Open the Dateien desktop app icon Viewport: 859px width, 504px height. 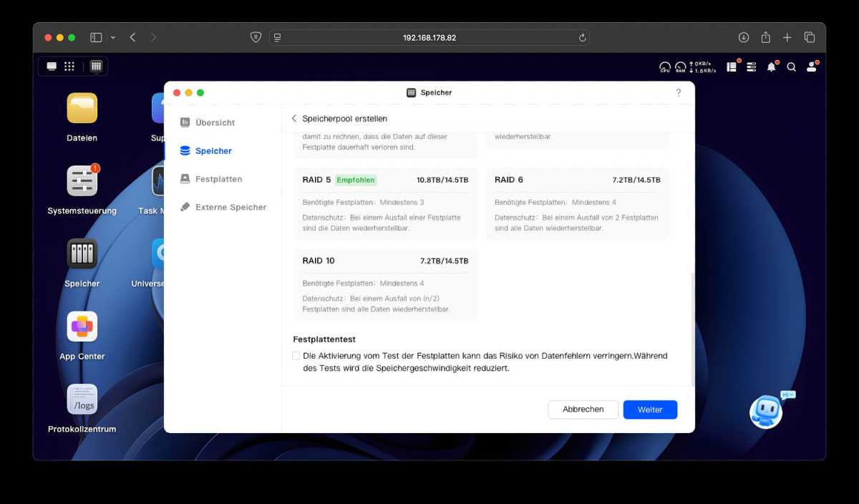click(x=82, y=109)
